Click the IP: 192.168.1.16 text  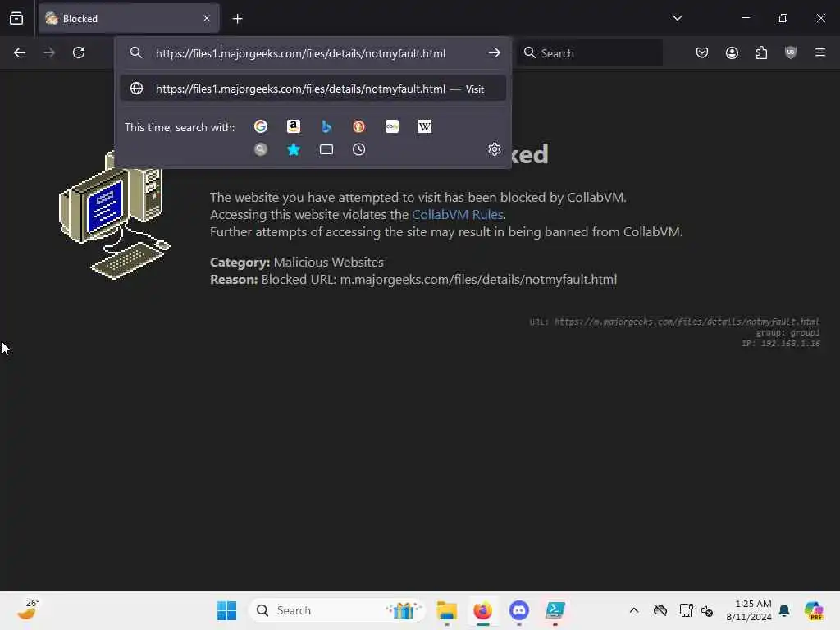(x=781, y=344)
